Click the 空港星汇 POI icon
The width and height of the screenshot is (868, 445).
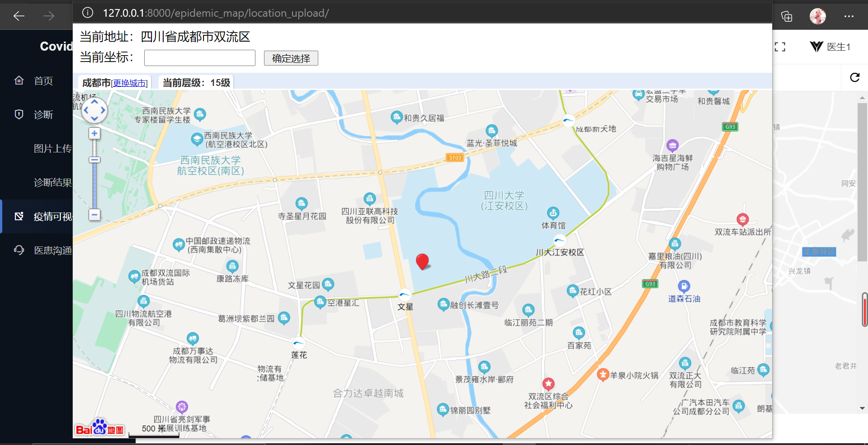[320, 302]
